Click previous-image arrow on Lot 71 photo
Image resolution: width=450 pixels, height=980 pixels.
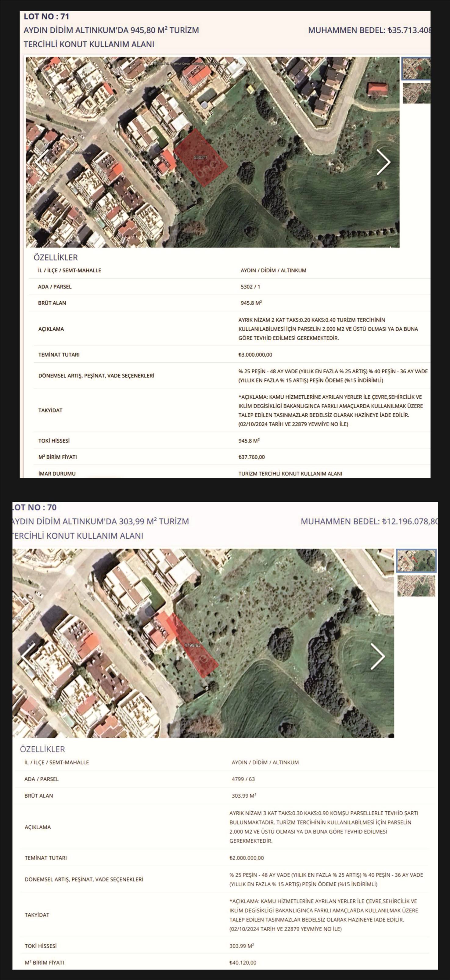pyautogui.click(x=42, y=162)
